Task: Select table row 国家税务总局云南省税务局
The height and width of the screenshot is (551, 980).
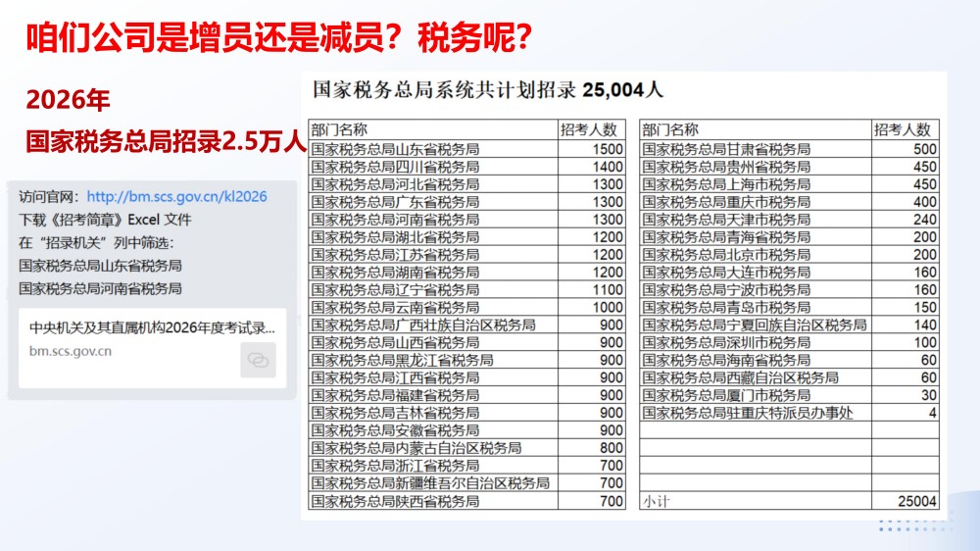Action: 466,307
